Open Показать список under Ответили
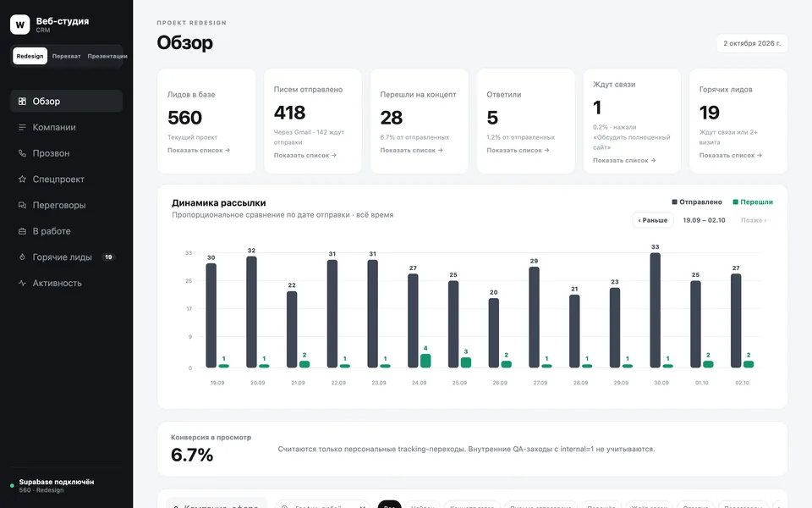812x508 pixels. coord(518,151)
